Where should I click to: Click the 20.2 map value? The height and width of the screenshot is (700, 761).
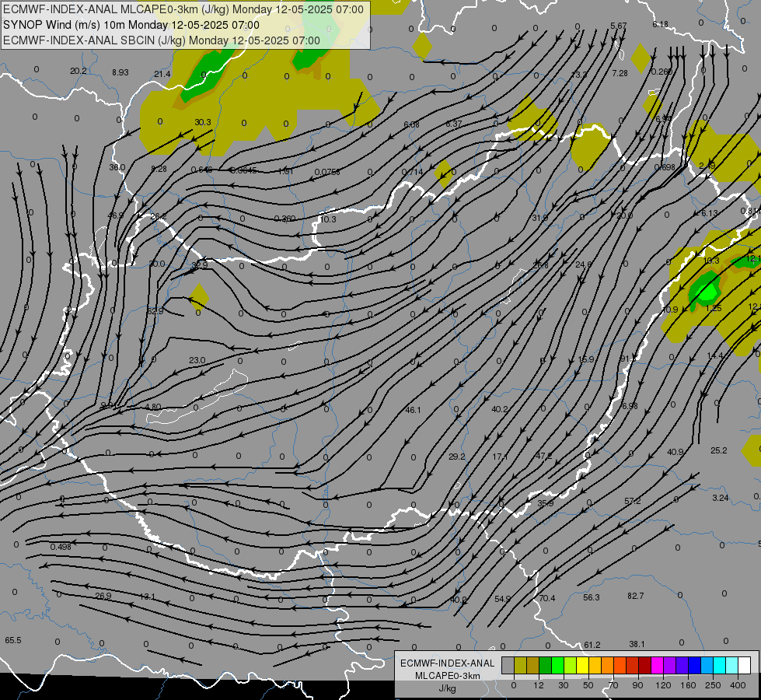pyautogui.click(x=79, y=71)
